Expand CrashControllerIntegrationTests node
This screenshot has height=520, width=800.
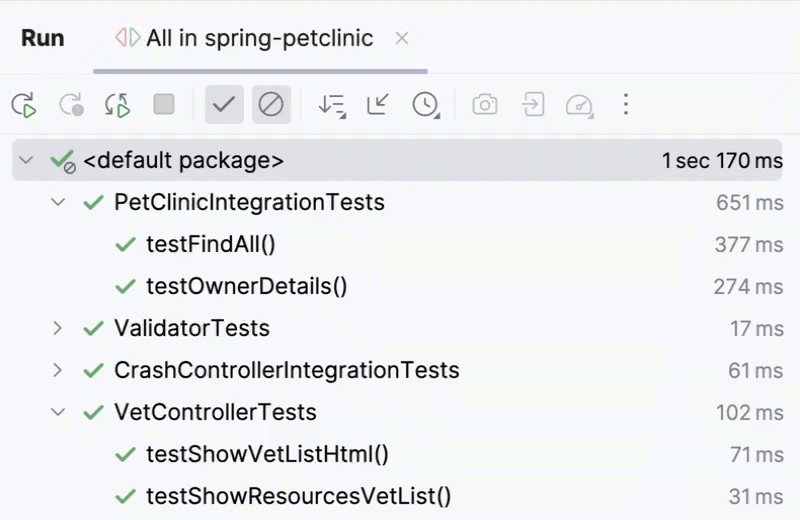pyautogui.click(x=58, y=370)
